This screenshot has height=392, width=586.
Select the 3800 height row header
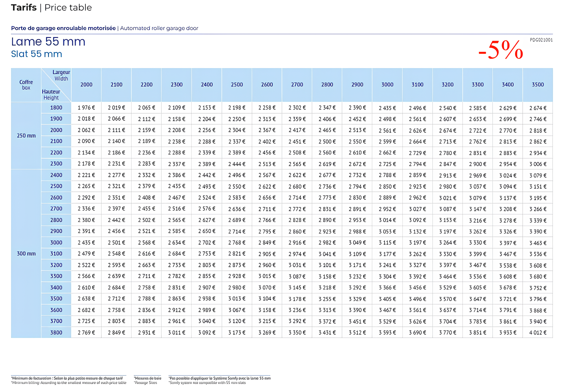[56, 332]
